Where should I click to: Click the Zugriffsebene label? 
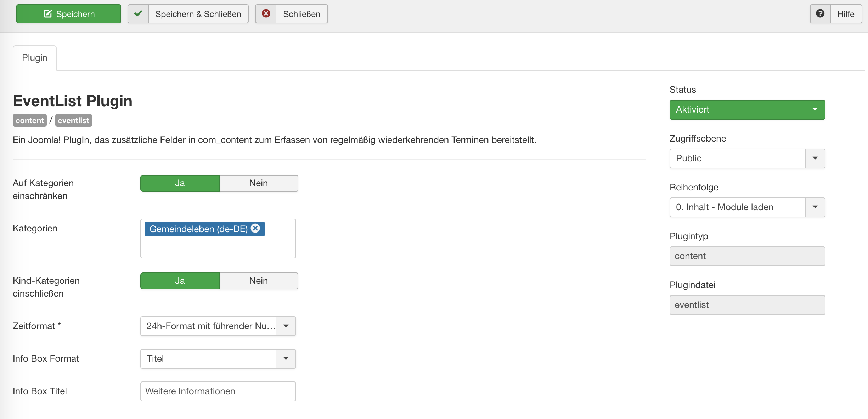698,138
